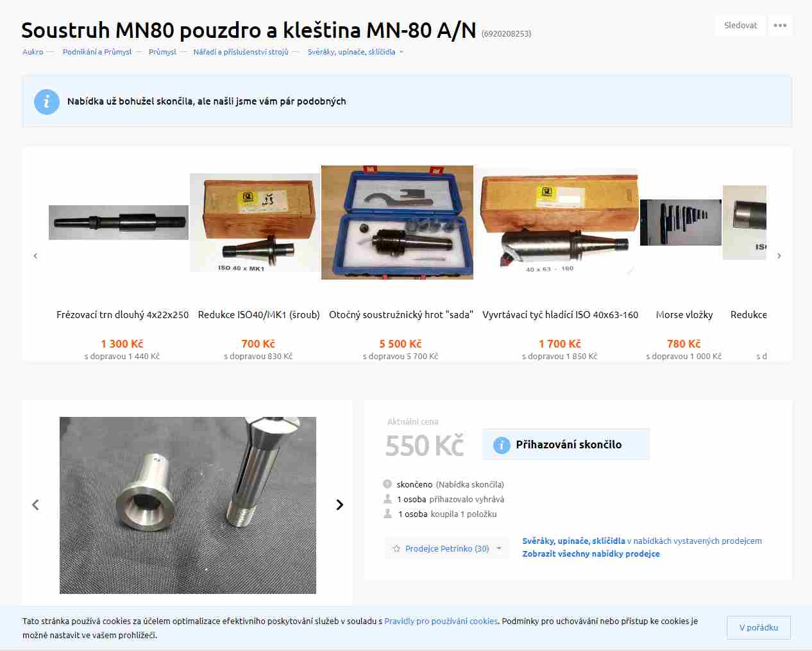Open the Podnikání a Průmysl breadcrumb
The height and width of the screenshot is (651, 812).
click(97, 52)
